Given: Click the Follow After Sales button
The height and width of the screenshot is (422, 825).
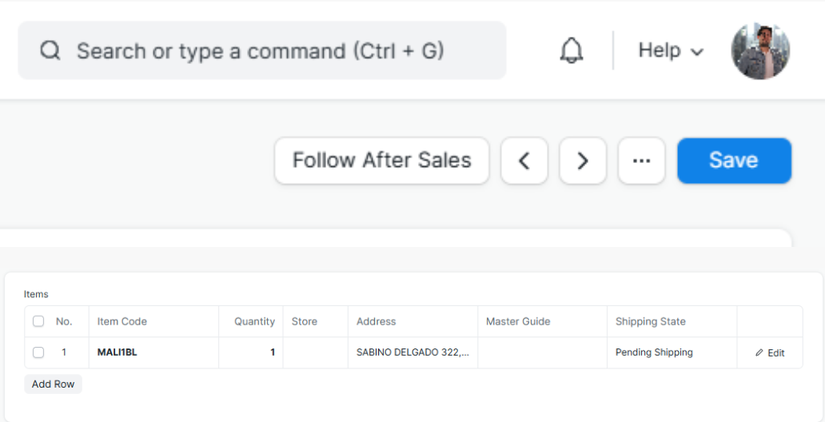Looking at the screenshot, I should 381,161.
